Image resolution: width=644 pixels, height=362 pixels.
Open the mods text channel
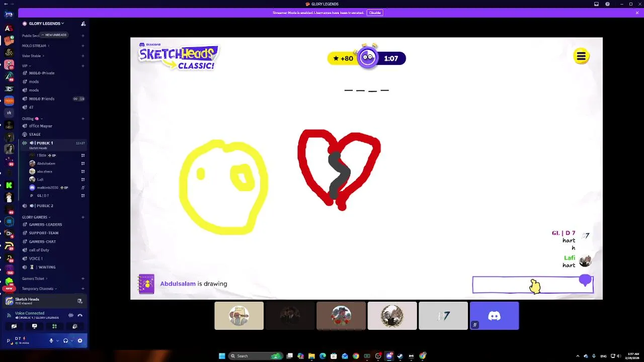tap(54, 81)
